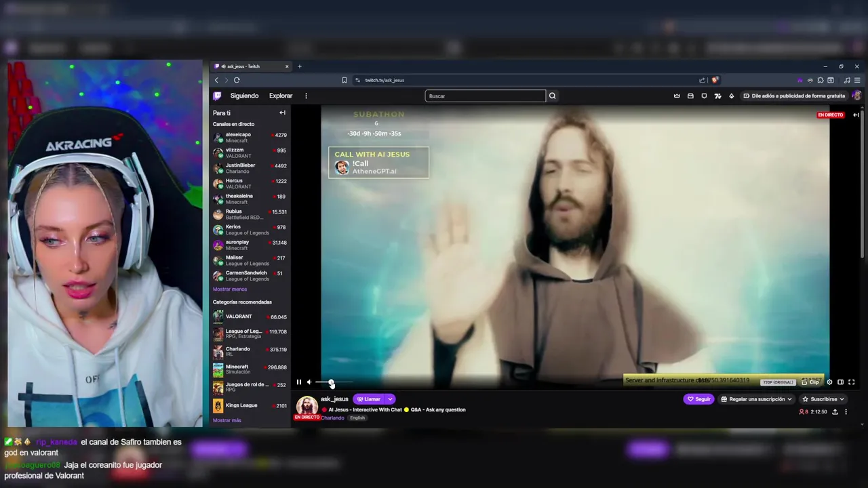Open the Siguiendo tab
Screen dimensions: 868x488
click(244, 96)
